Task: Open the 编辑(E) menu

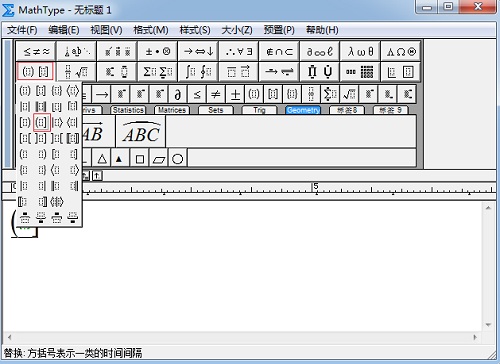Action: point(64,30)
